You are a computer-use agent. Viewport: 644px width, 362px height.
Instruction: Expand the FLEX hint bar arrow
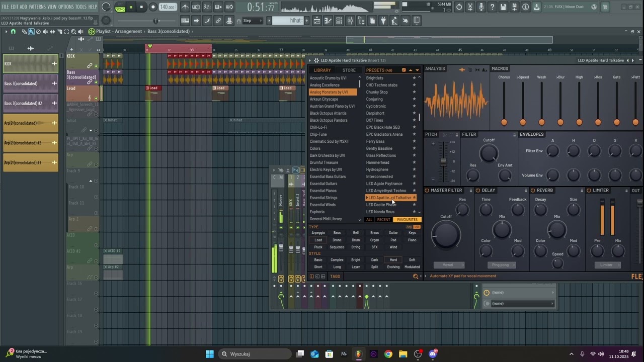point(425,276)
